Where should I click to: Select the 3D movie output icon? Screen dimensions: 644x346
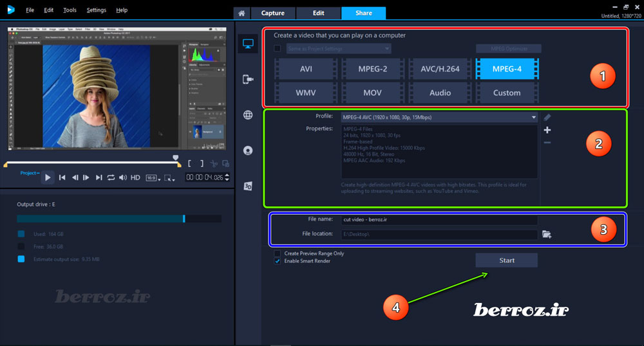tap(248, 187)
